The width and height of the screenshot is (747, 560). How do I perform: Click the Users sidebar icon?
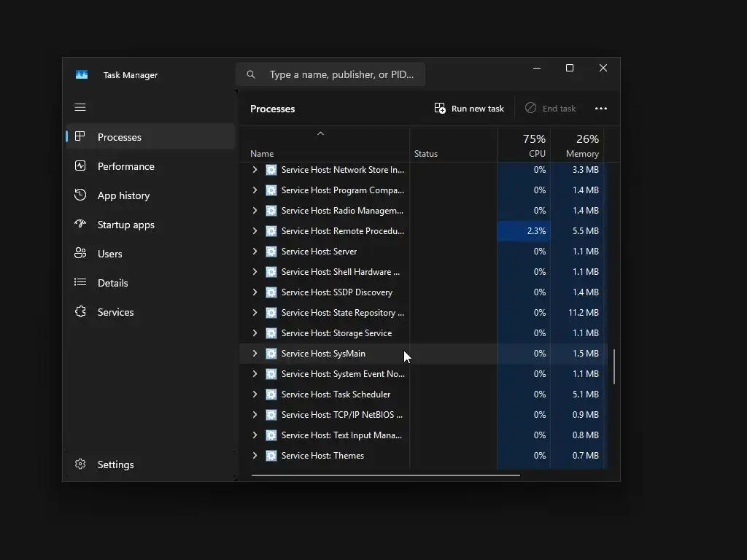pos(80,253)
